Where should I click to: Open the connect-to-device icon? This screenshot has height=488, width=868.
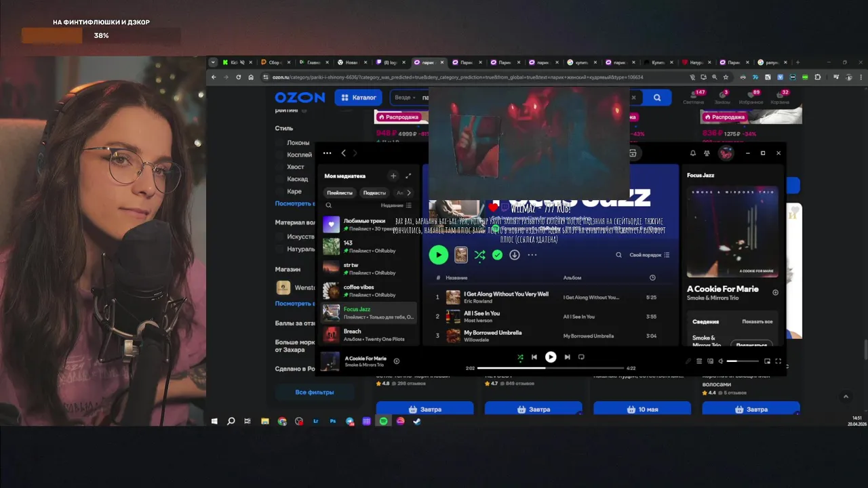(710, 361)
